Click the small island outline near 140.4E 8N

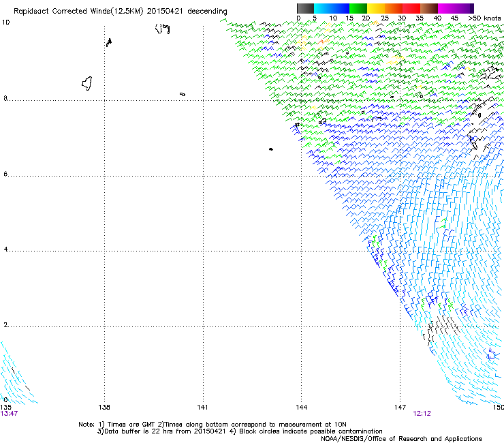pyautogui.click(x=183, y=94)
